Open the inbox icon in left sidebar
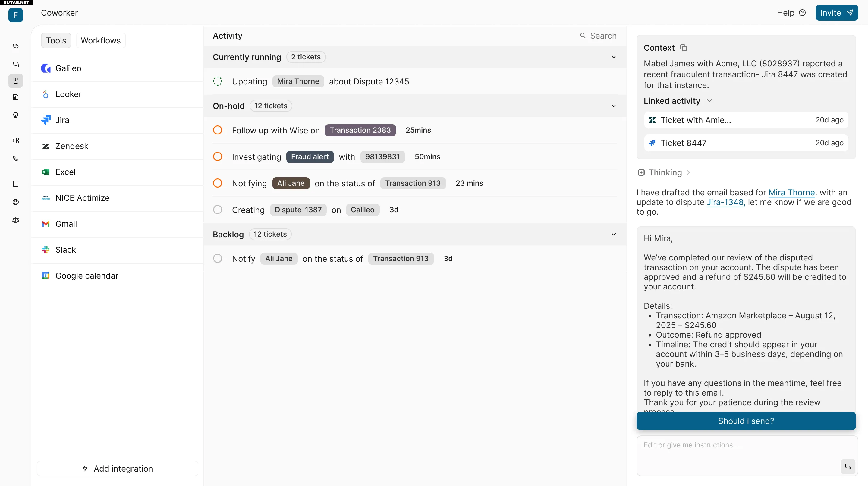The height and width of the screenshot is (486, 868). click(x=15, y=65)
